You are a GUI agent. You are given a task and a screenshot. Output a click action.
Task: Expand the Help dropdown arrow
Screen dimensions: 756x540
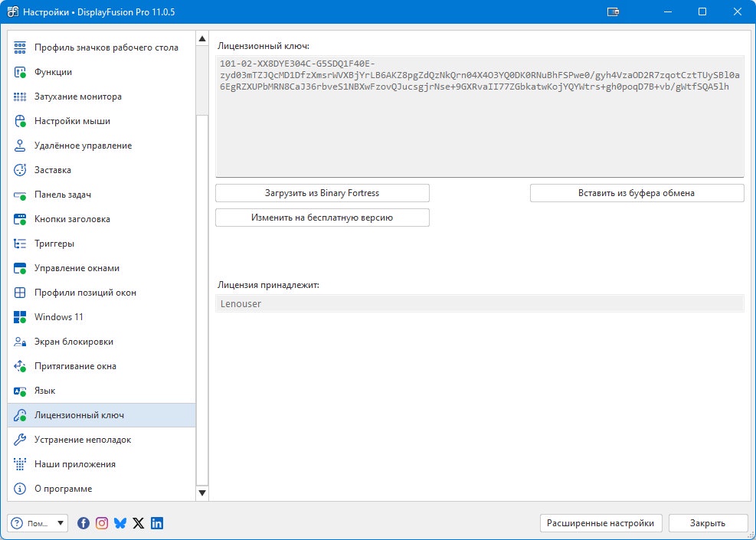tap(61, 523)
